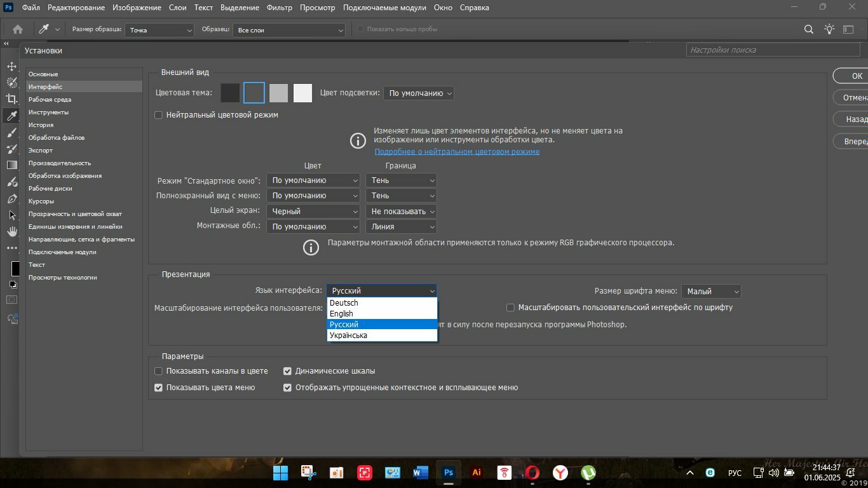Select the Brush tool

(x=11, y=132)
